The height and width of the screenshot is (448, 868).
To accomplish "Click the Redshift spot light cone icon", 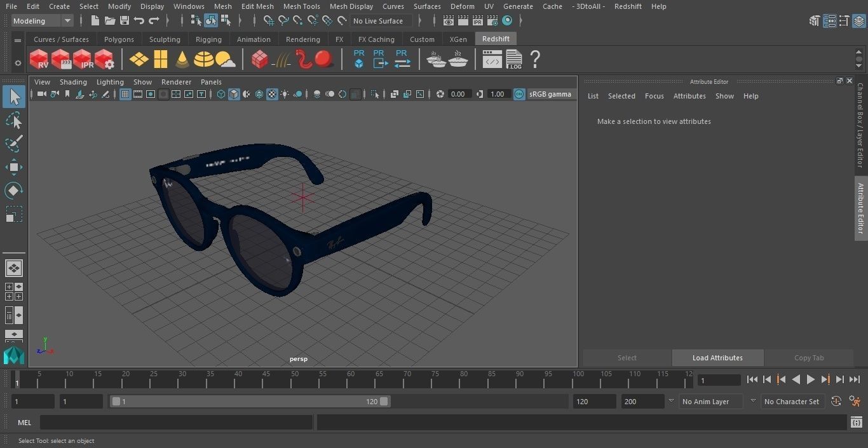I will [182, 60].
